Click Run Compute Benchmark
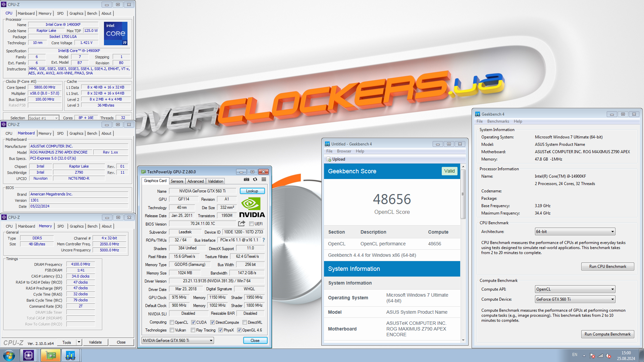 tap(608, 334)
